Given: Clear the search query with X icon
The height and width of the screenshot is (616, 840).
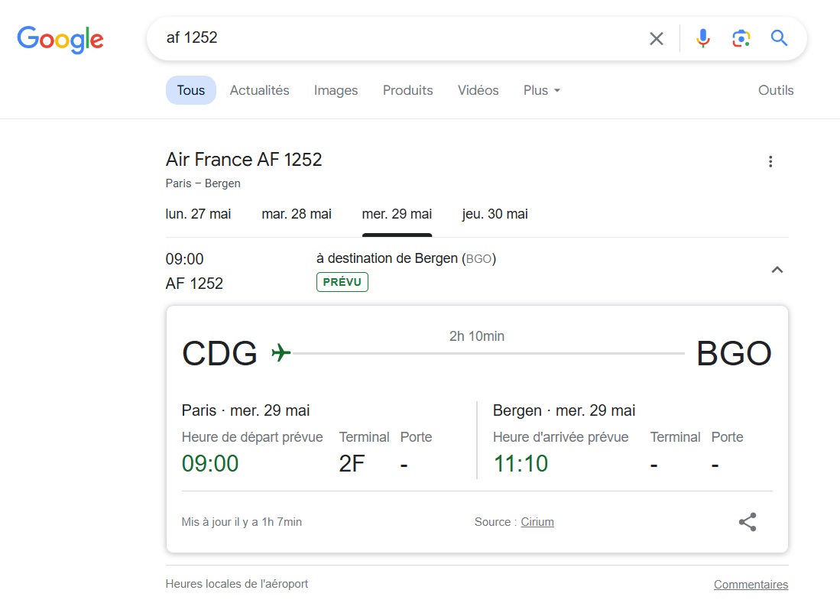Looking at the screenshot, I should coord(657,38).
